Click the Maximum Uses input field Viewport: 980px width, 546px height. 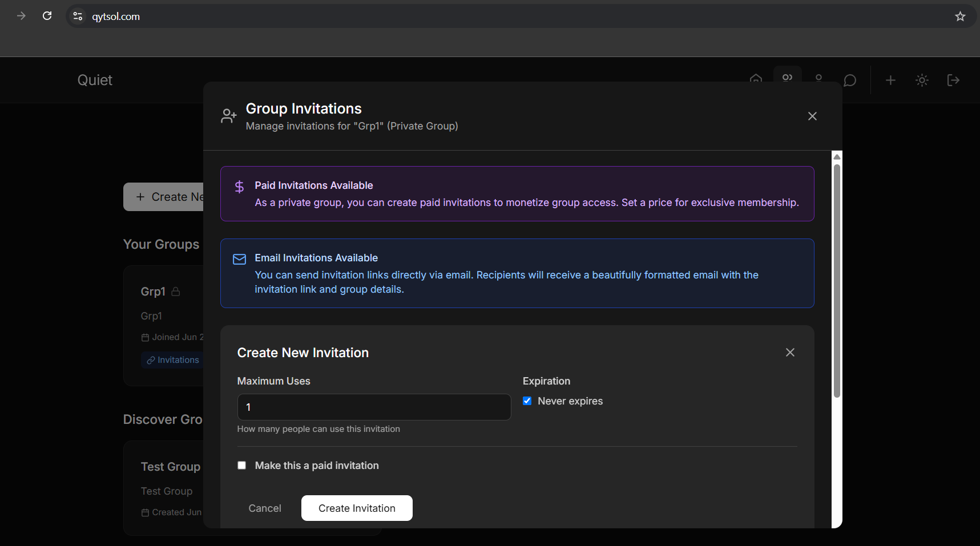[x=374, y=407]
